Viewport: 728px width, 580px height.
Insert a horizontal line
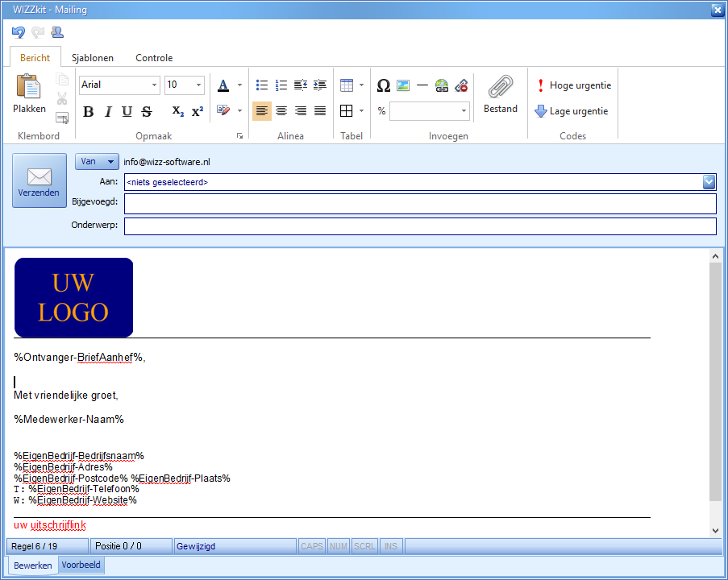coord(422,84)
